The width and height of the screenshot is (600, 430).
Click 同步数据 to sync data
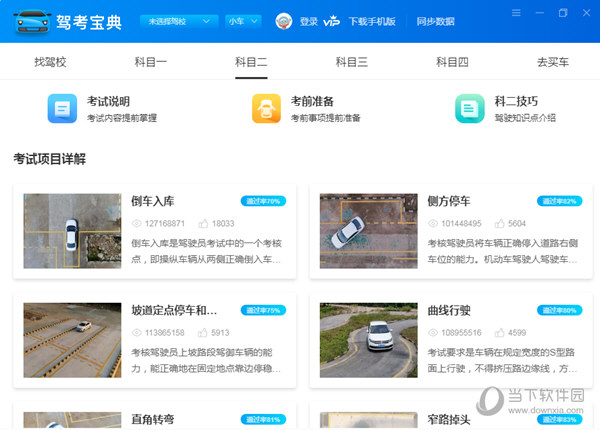point(435,21)
